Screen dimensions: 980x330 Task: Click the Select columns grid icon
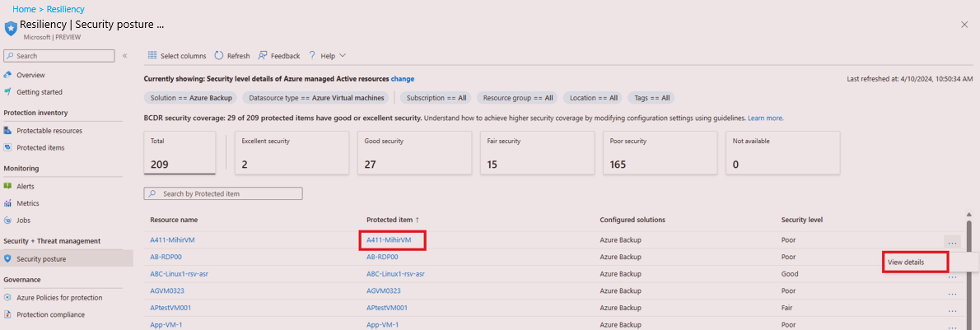pos(152,56)
